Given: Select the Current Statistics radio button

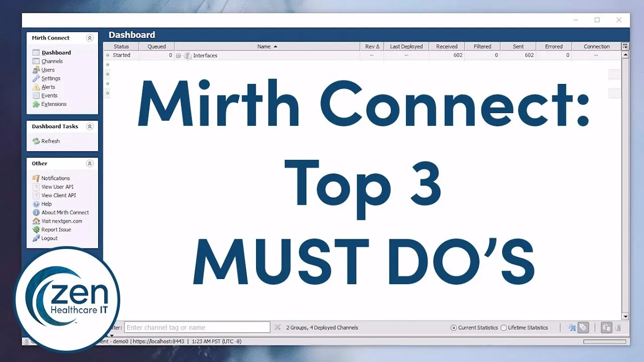Looking at the screenshot, I should tap(454, 328).
